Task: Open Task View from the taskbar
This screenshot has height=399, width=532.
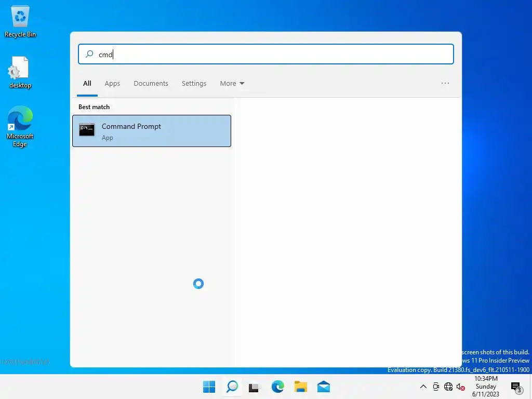Action: (x=255, y=387)
